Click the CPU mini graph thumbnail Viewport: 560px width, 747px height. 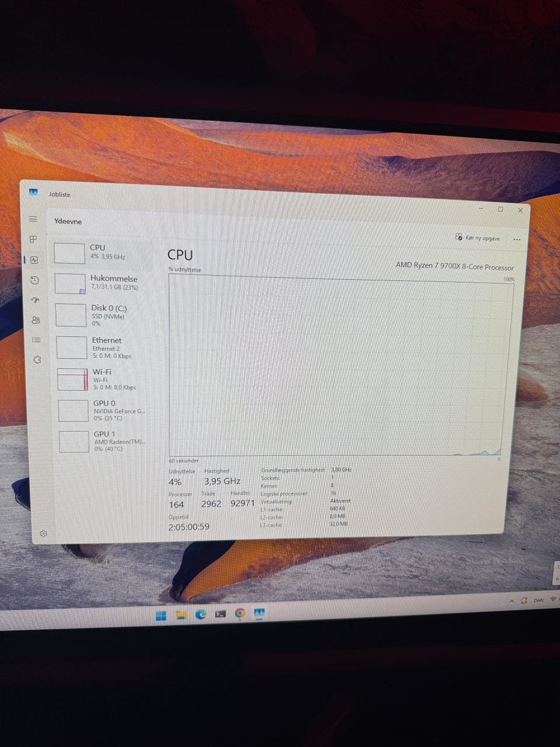(x=69, y=253)
